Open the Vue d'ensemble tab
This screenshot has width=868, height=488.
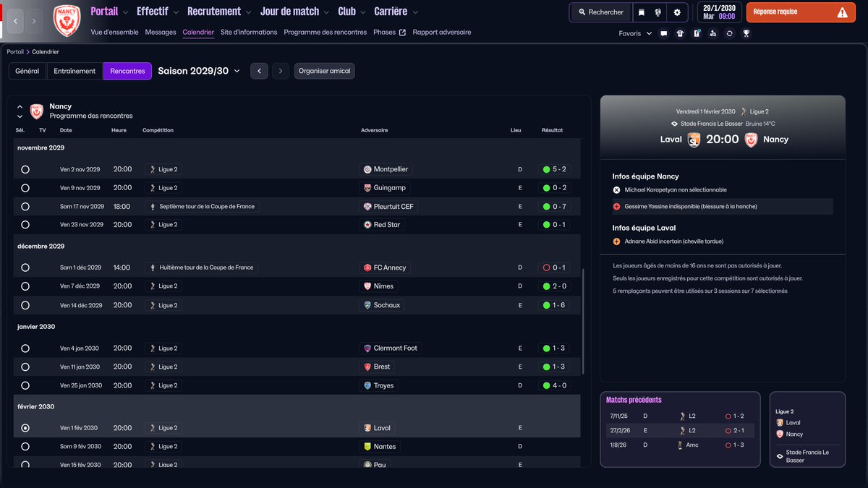point(115,33)
